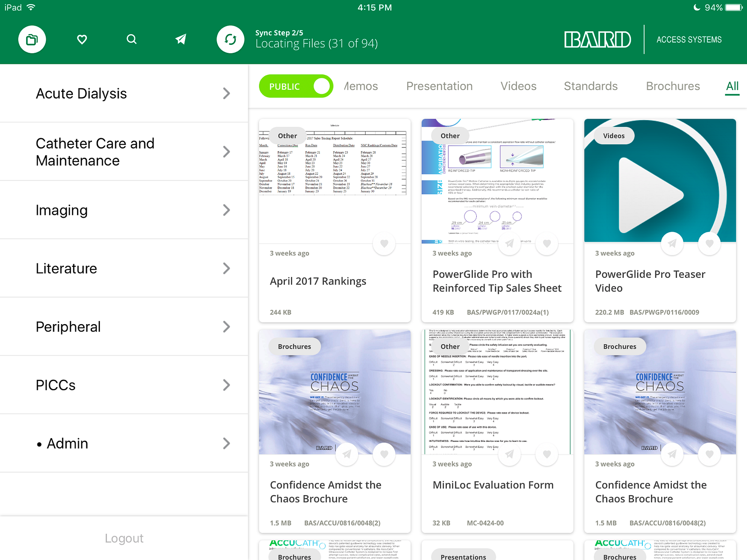Click the code MC-0424-00
This screenshot has width=747, height=560.
pyautogui.click(x=485, y=523)
